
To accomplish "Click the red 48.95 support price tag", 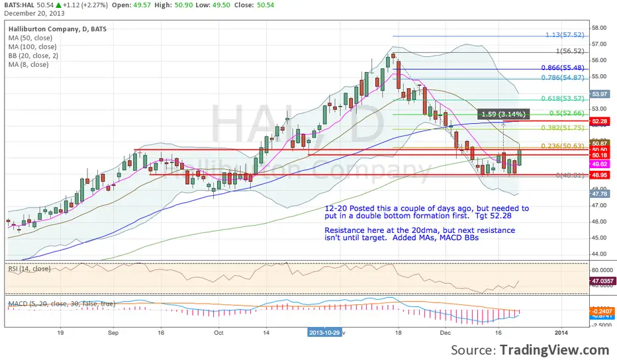I will 599,175.
